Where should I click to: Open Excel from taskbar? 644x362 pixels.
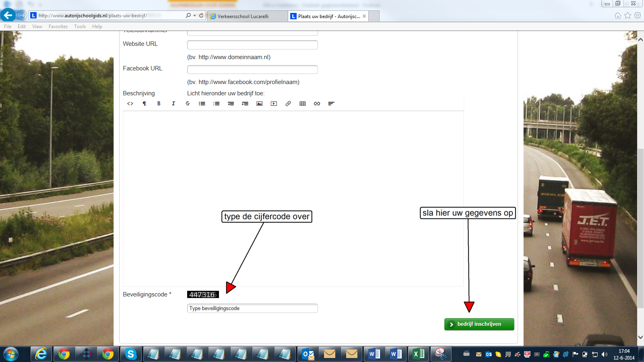pyautogui.click(x=419, y=354)
